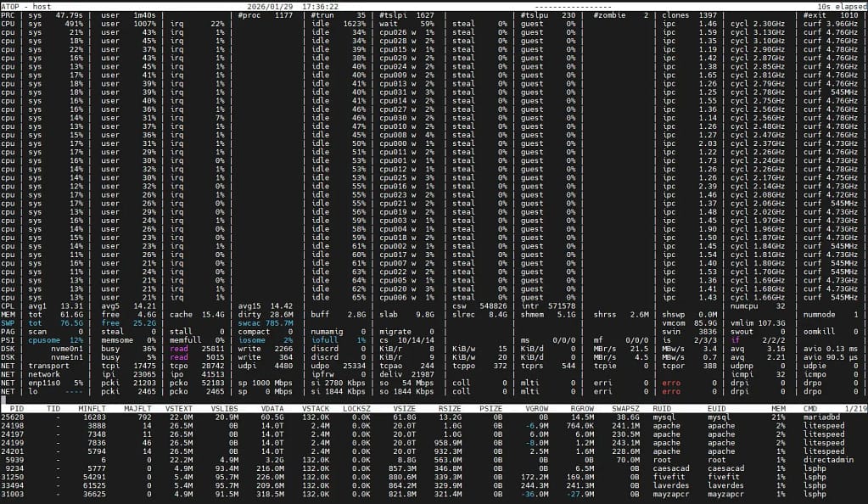The width and height of the screenshot is (868, 504).
Task: Click the RSIZE column header
Action: 450,409
